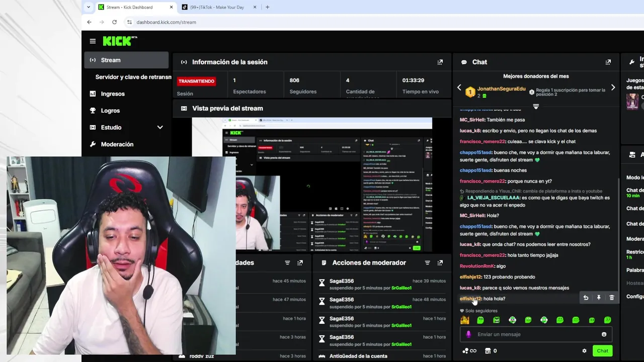Viewport: 644px width, 362px height.
Task: Reply to elfishje12's 'hola hola?' message
Action: [x=586, y=298]
